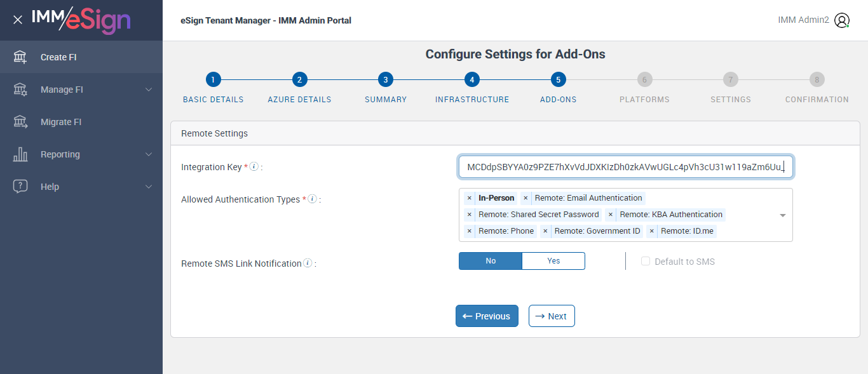Click the Next button

552,316
